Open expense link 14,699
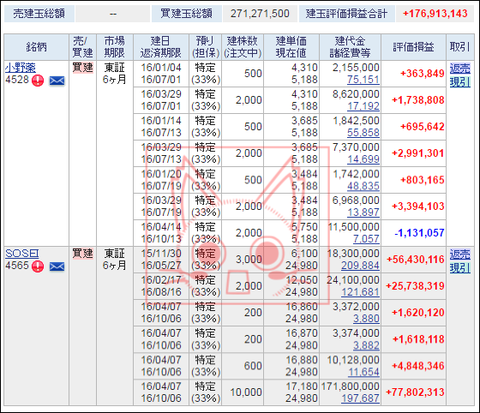 pyautogui.click(x=363, y=159)
